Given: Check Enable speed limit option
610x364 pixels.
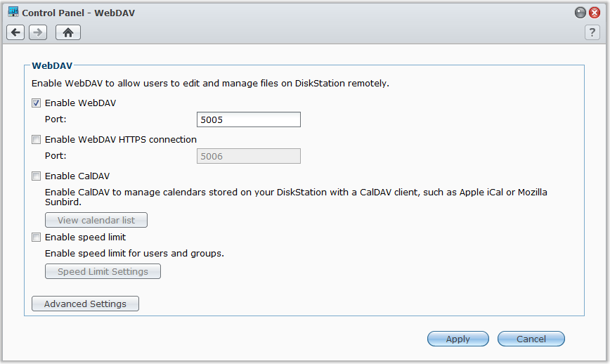Looking at the screenshot, I should point(36,238).
